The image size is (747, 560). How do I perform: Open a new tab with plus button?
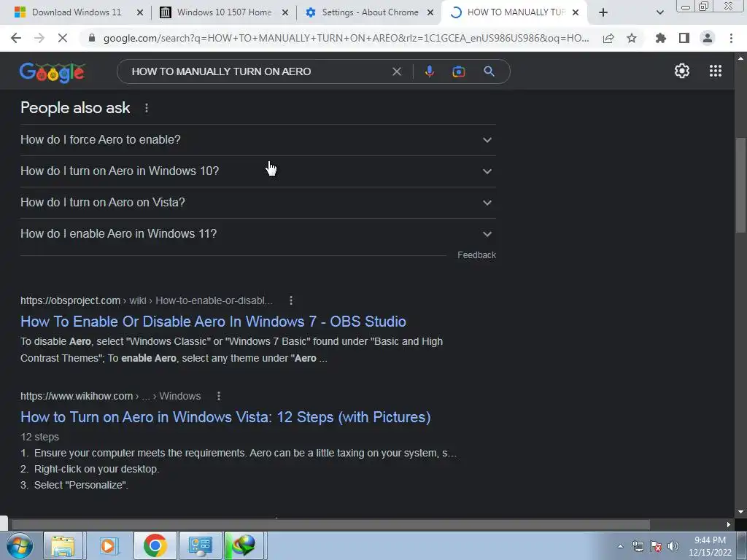coord(603,12)
